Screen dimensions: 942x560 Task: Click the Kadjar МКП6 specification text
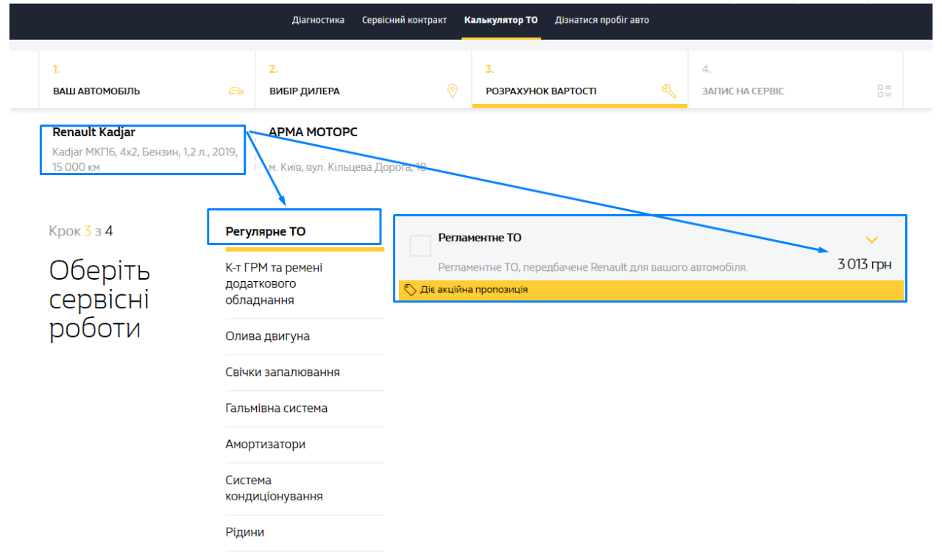click(x=144, y=160)
